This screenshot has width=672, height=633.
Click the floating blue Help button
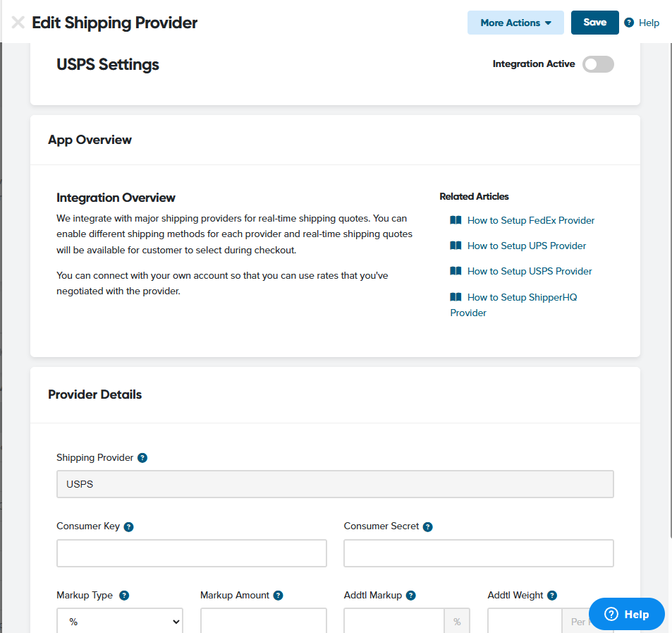(x=627, y=614)
